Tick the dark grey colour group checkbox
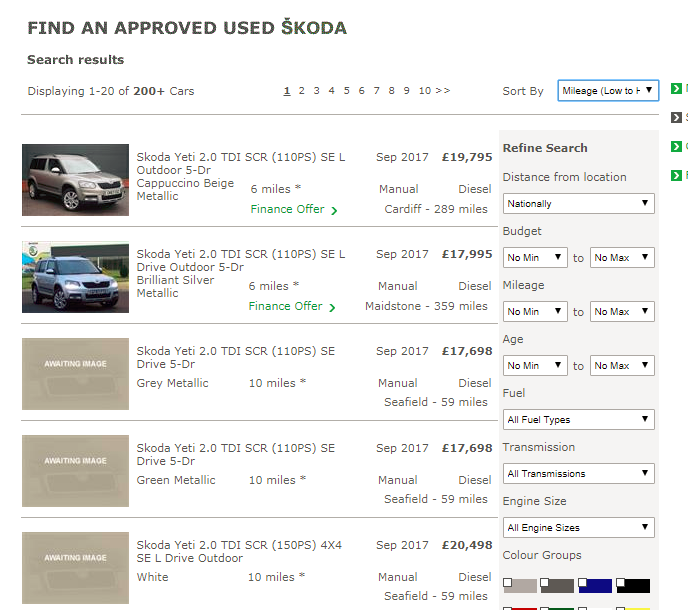This screenshot has width=688, height=610. point(545,582)
